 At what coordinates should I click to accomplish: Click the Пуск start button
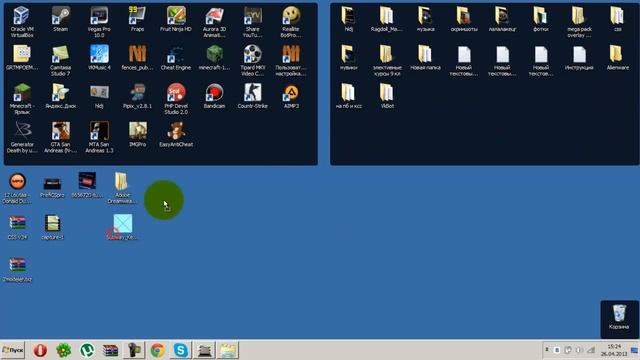tap(13, 350)
